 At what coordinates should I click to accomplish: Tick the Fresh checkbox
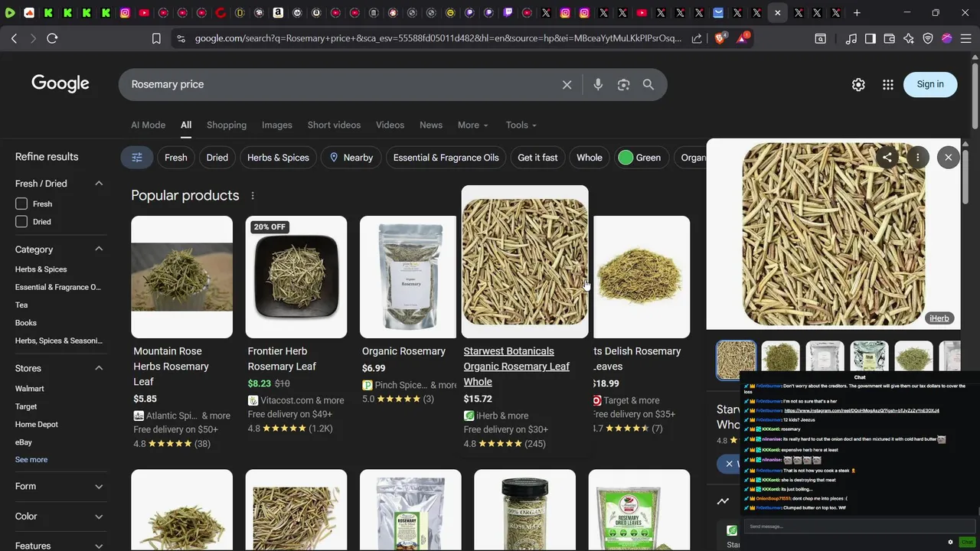click(x=21, y=204)
